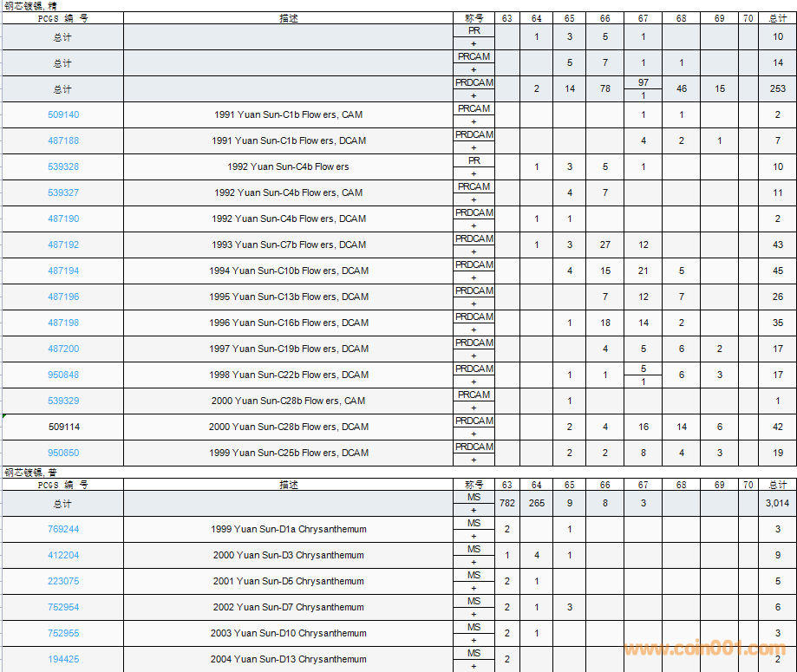
Task: Open the 223075 coin entry
Action: point(62,581)
